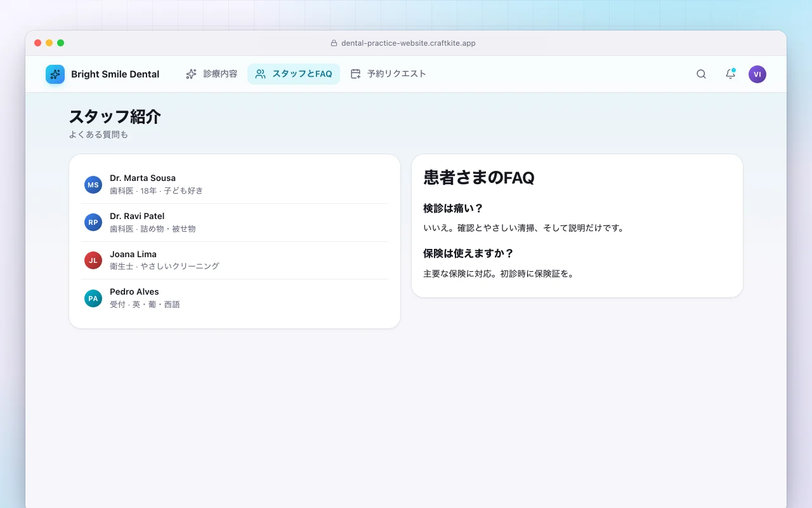Click the 歯科医 · 18年 · 子ども好き description
The width and height of the screenshot is (812, 508).
[x=157, y=190]
